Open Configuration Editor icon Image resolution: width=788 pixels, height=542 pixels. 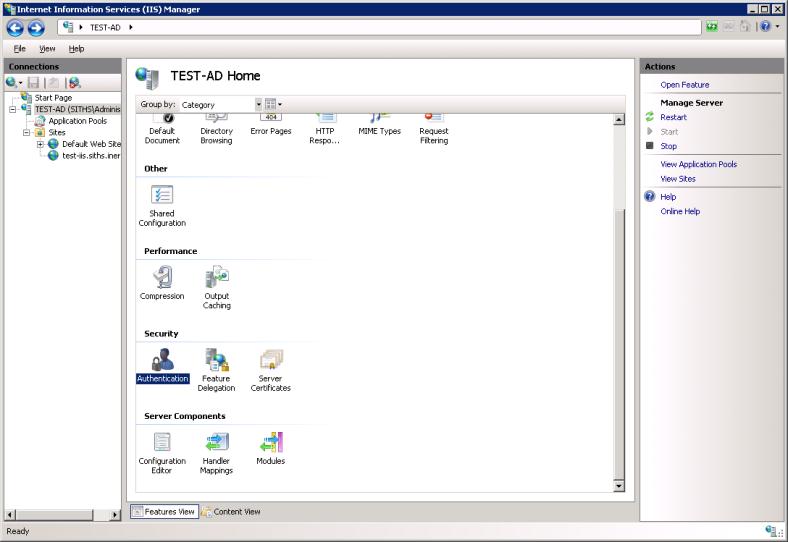tap(162, 442)
